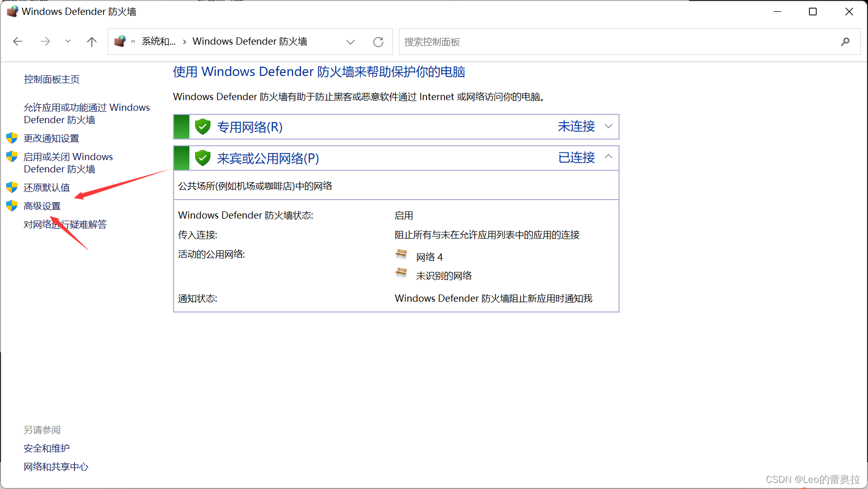Open 更改通知设置 link

51,139
